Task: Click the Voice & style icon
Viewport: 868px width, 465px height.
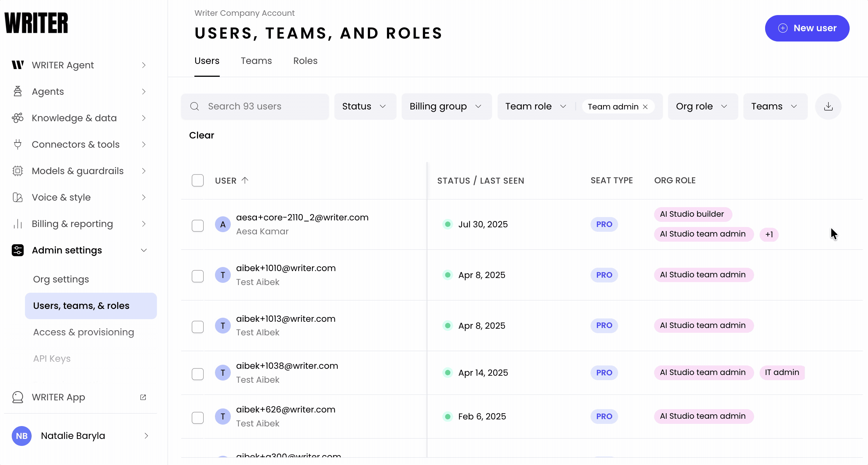Action: pyautogui.click(x=18, y=197)
